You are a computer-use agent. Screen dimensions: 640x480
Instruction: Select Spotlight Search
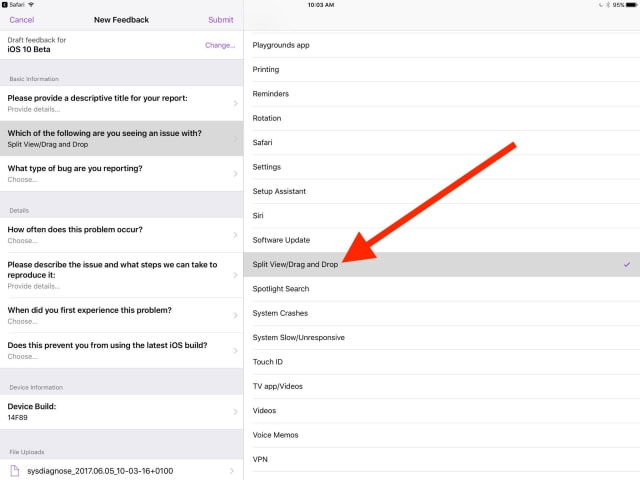[442, 289]
